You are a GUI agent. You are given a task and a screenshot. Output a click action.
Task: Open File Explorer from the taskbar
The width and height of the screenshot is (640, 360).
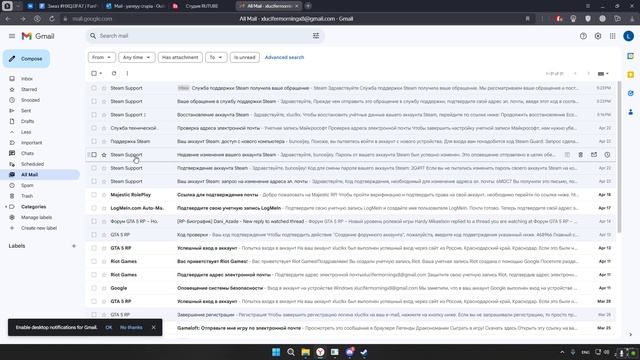(305, 352)
